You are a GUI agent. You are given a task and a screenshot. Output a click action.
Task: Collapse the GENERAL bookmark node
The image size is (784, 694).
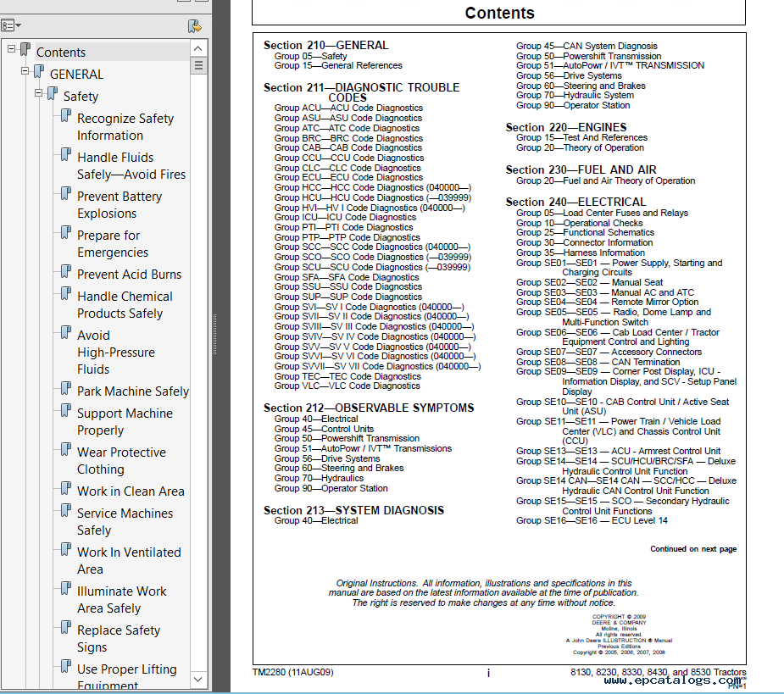(x=25, y=71)
